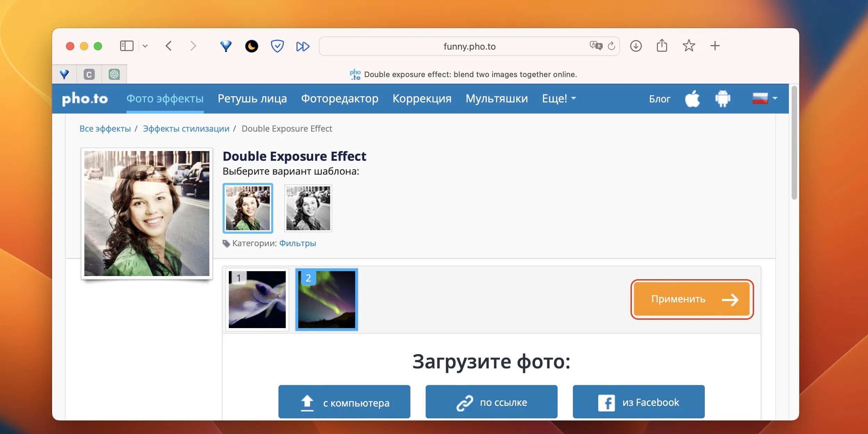
Task: Click the Apple app icon in navbar
Action: tap(692, 99)
